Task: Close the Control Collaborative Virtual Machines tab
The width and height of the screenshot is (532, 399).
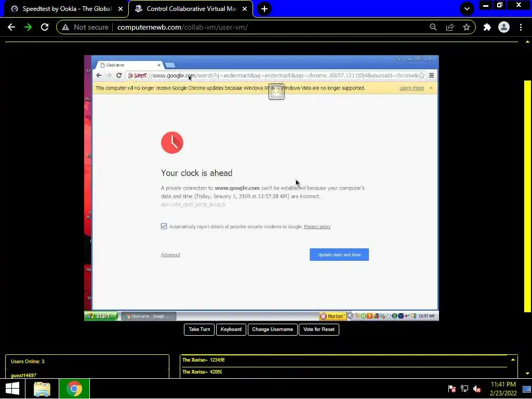Action: coord(245,9)
